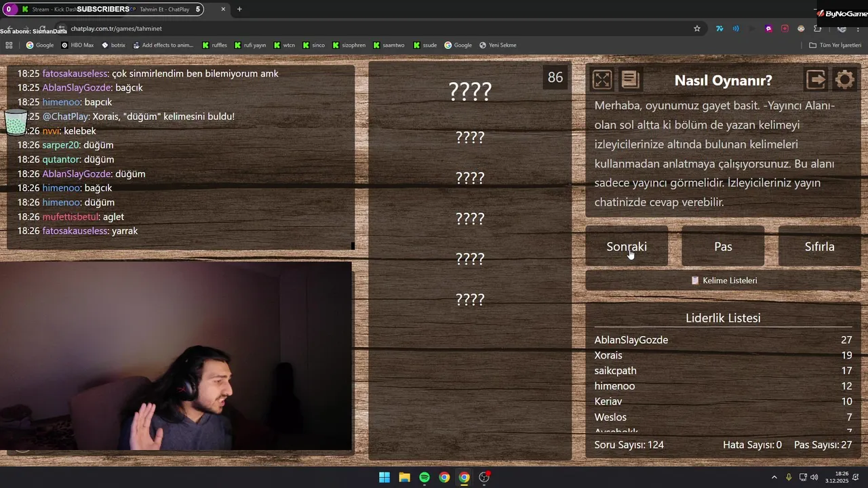Open the Windows Start menu
The image size is (868, 488).
pyautogui.click(x=384, y=477)
